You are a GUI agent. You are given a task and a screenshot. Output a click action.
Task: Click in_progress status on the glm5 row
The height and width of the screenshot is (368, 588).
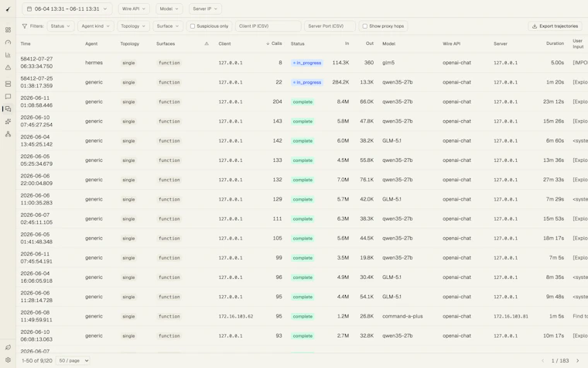coord(307,63)
